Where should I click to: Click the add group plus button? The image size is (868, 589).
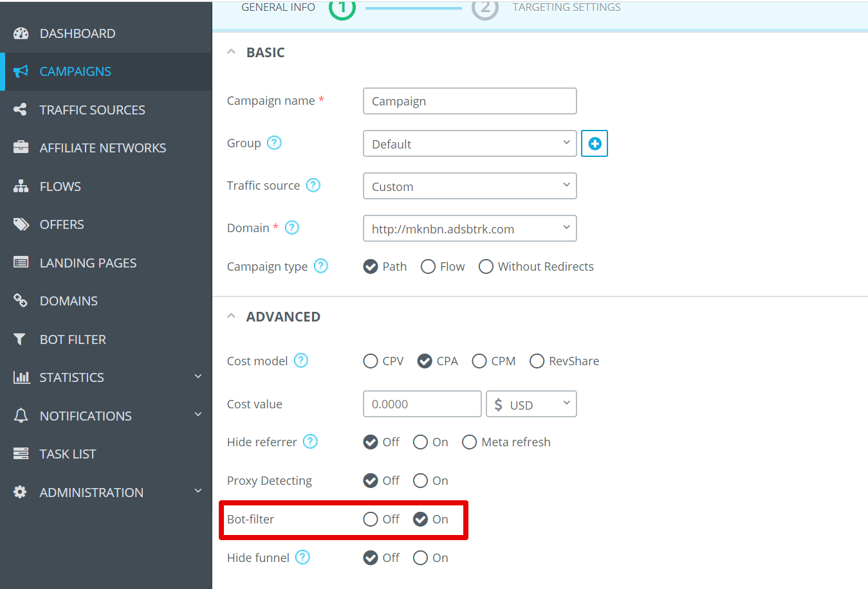[x=595, y=143]
